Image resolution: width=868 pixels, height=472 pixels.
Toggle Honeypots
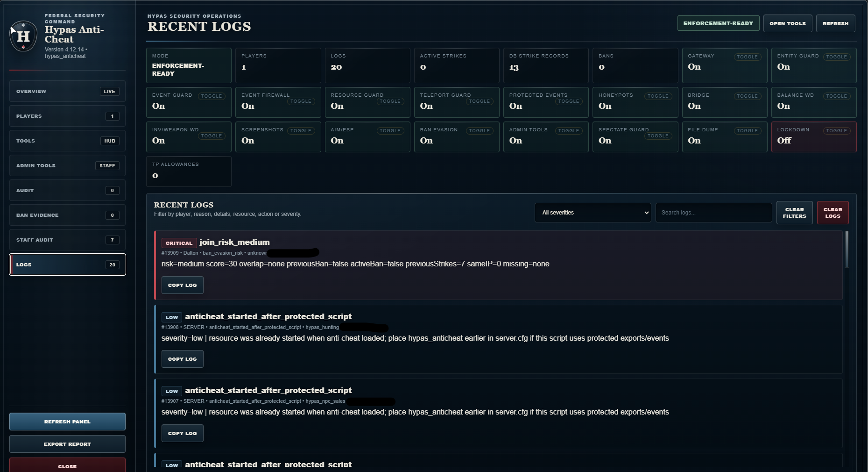(658, 96)
